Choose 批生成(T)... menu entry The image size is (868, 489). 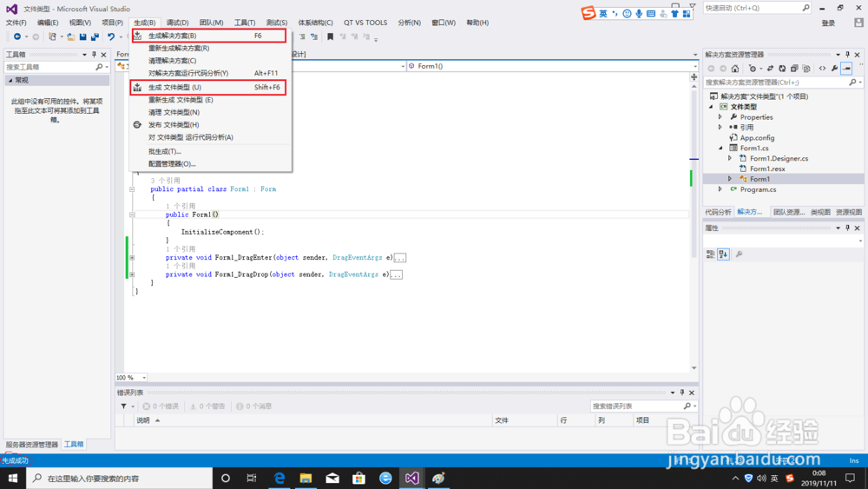[x=210, y=151]
